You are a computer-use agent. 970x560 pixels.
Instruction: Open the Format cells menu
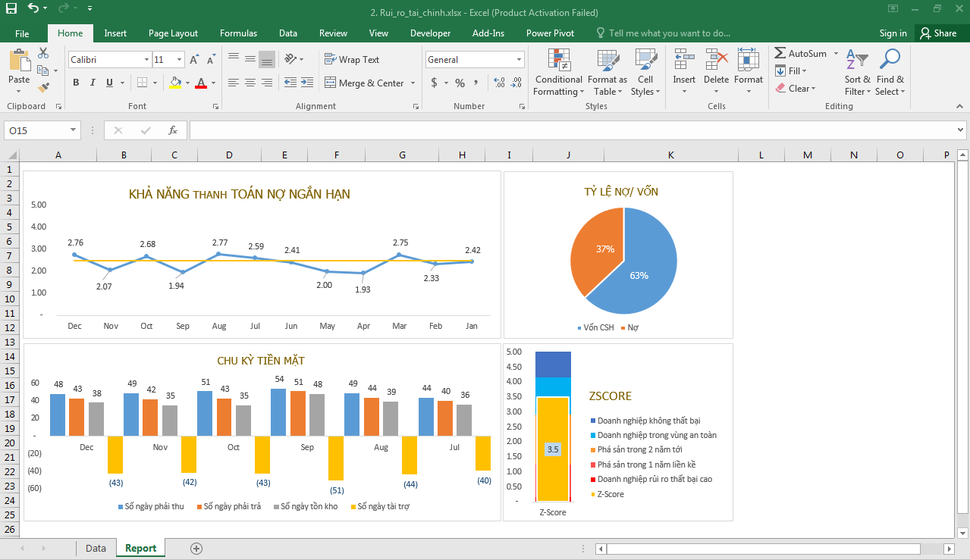[x=749, y=73]
